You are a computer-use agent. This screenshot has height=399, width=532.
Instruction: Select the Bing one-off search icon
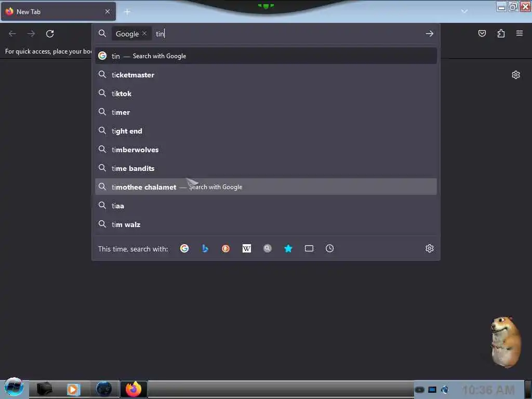coord(205,249)
